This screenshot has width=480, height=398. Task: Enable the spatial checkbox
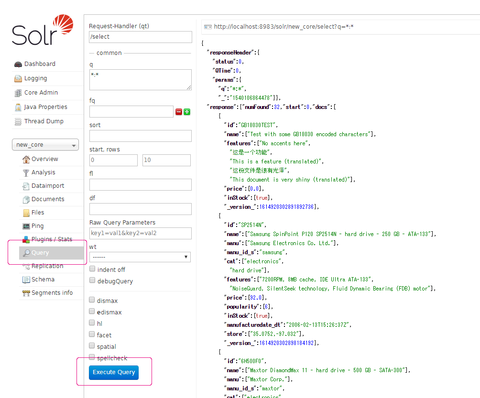pyautogui.click(x=92, y=345)
